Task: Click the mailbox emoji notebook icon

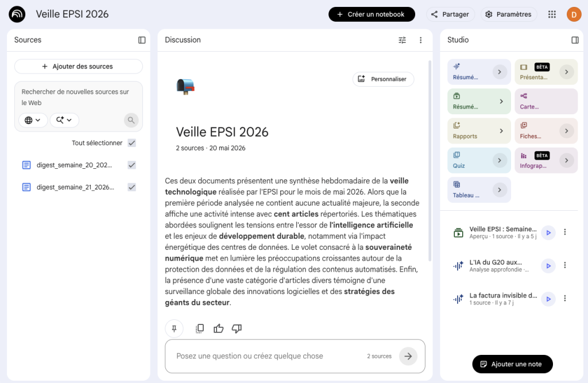Action: (x=185, y=87)
